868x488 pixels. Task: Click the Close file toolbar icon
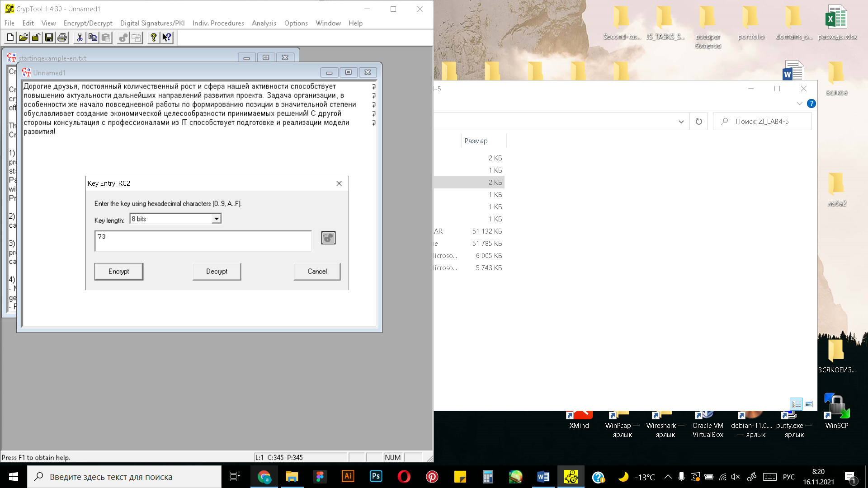[x=36, y=38]
